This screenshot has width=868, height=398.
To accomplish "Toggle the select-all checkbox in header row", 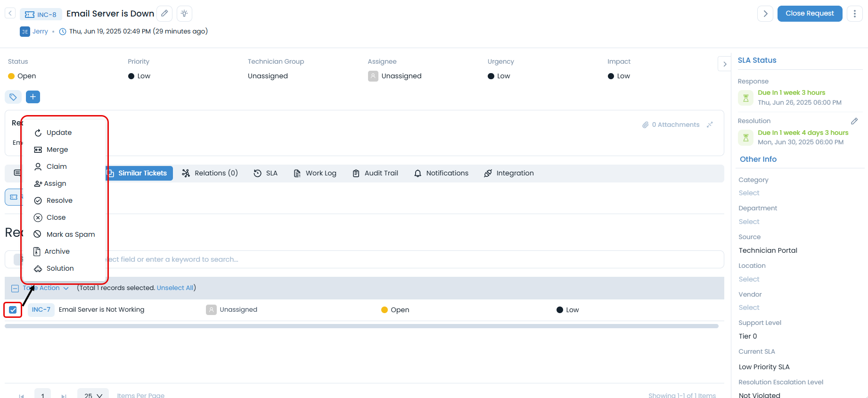I will tap(15, 288).
